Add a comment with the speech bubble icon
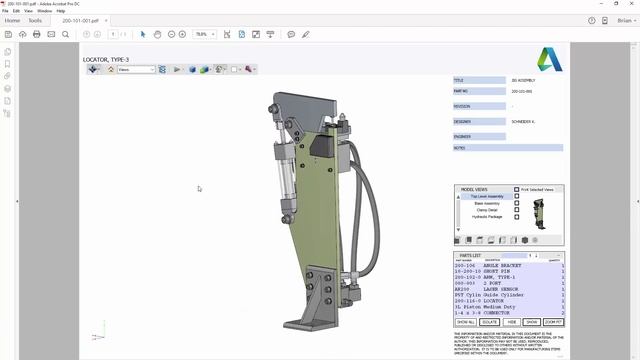640x360 pixels. (291, 34)
